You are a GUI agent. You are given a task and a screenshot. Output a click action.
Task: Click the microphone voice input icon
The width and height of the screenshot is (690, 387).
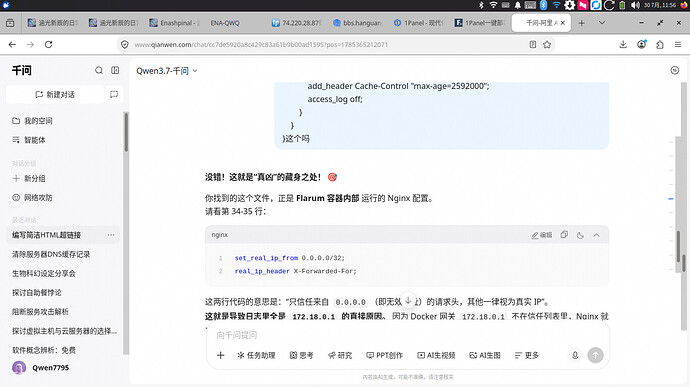point(575,355)
